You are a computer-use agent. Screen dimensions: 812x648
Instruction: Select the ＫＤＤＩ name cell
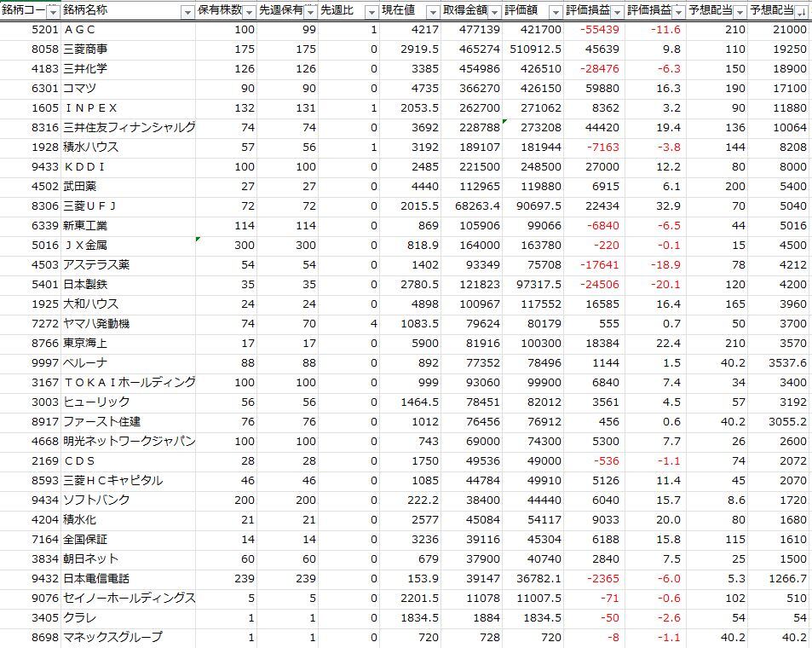tap(128, 167)
